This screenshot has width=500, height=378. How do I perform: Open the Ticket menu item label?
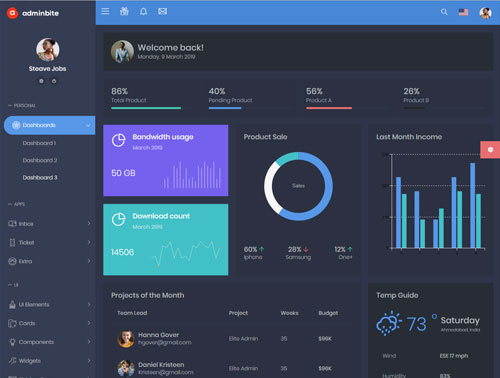click(26, 243)
